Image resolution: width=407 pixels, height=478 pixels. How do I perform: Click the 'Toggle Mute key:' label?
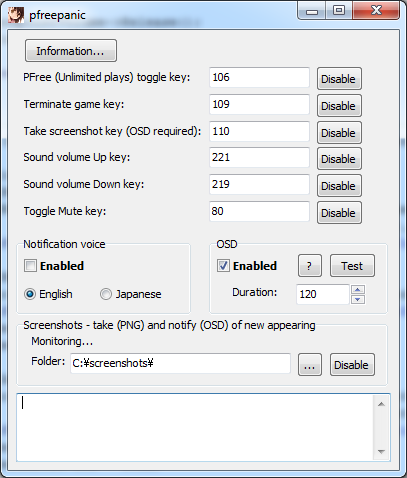(x=65, y=211)
